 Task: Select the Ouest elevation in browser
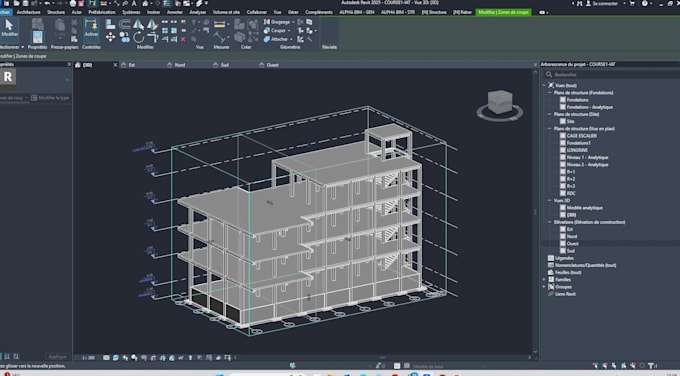pos(572,244)
